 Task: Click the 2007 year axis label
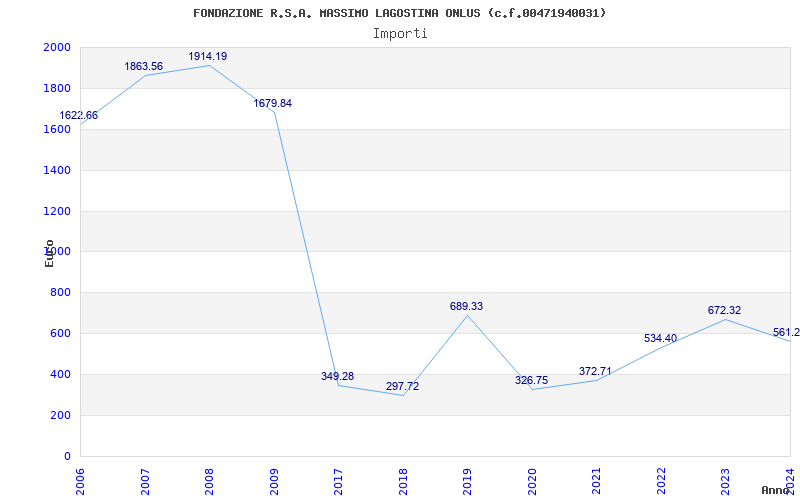click(x=145, y=481)
